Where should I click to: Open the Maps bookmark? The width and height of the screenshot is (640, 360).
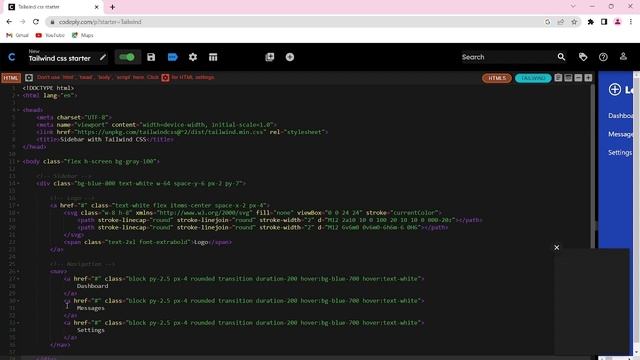tap(83, 36)
